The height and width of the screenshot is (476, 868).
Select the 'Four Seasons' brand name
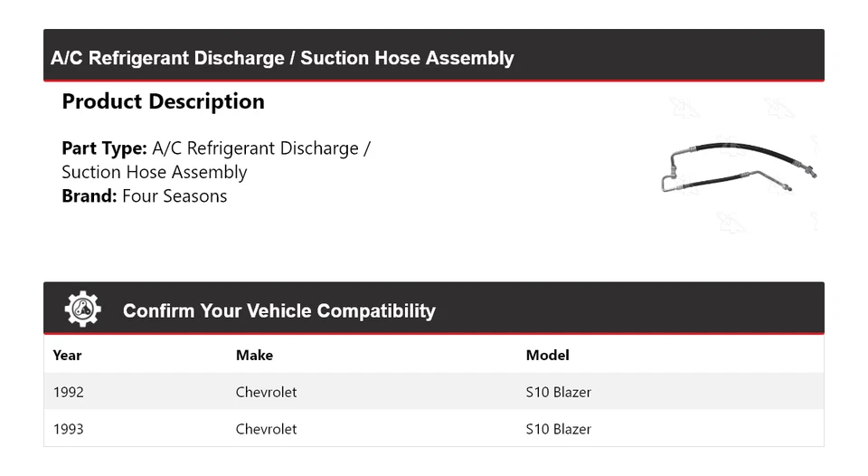[x=175, y=196]
